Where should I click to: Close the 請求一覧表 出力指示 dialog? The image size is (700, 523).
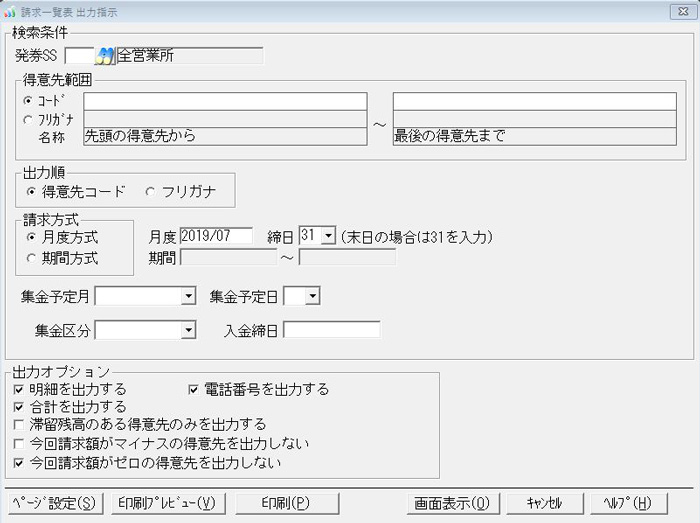coord(680,12)
